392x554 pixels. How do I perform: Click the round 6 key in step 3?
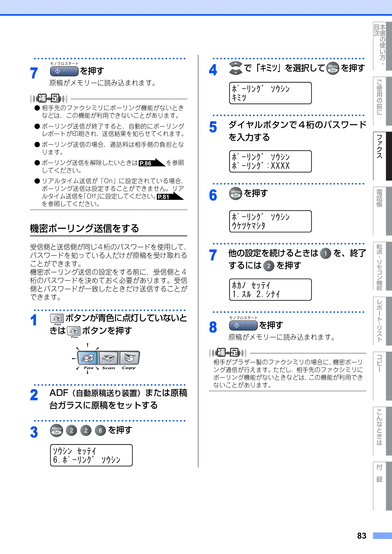100,430
